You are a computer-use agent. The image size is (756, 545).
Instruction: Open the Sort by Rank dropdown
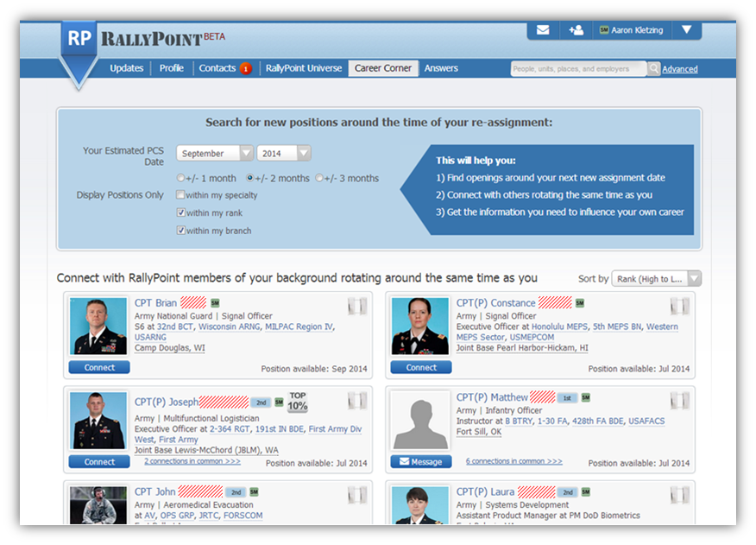(x=656, y=278)
